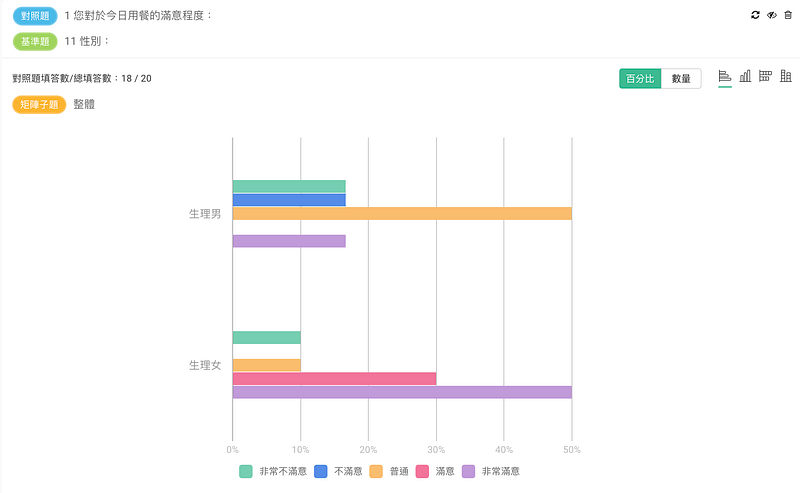Toggle 非常滿意 purple legend entry
This screenshot has width=800, height=493.
491,472
